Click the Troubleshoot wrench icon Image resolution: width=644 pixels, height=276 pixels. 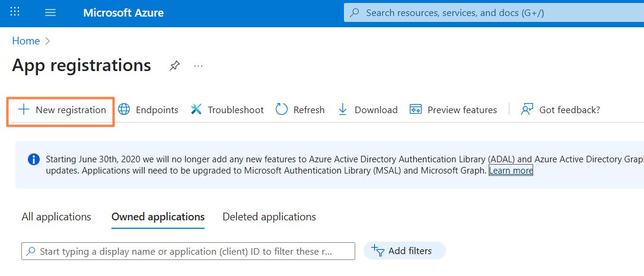196,110
